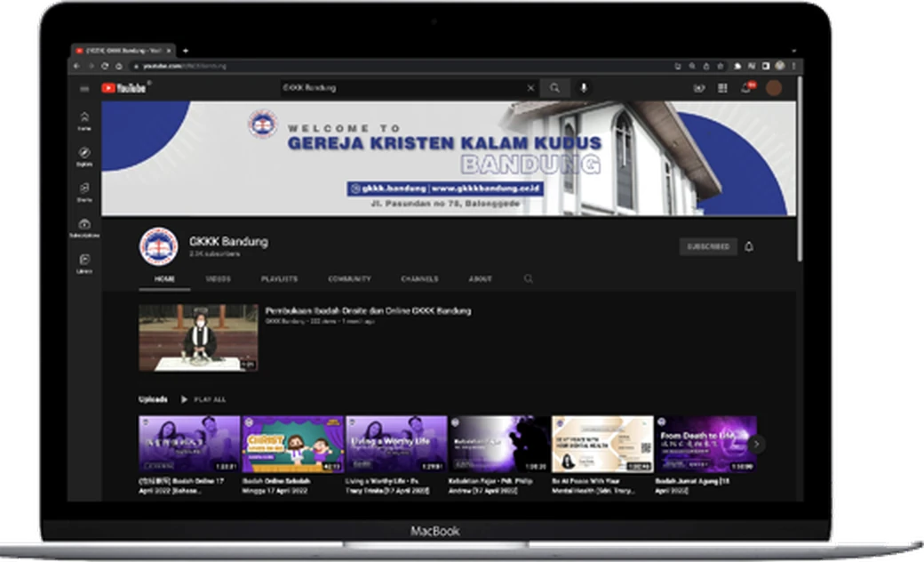Viewport: 924px width, 562px height.
Task: Open Subscriptions in the left sidebar
Action: (84, 228)
